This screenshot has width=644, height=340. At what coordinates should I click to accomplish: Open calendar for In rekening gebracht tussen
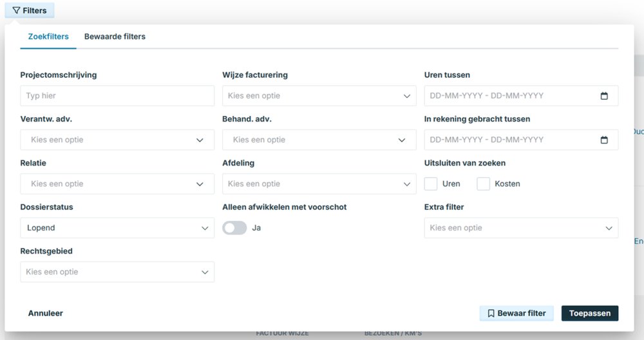pyautogui.click(x=604, y=140)
